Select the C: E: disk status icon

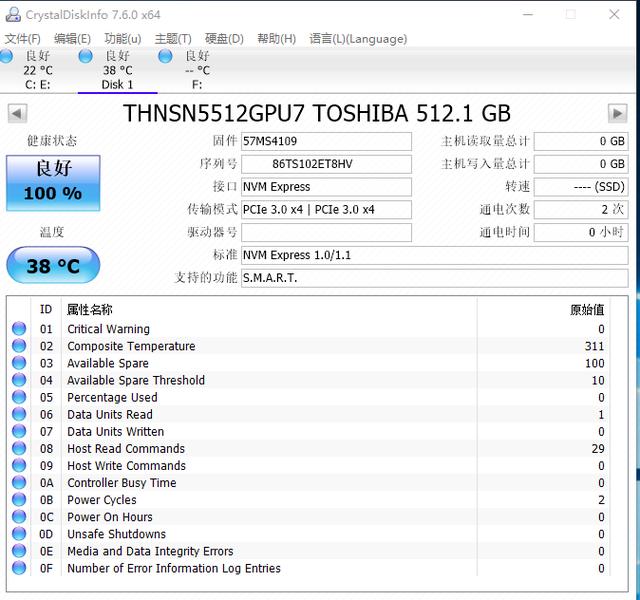click(x=6, y=56)
